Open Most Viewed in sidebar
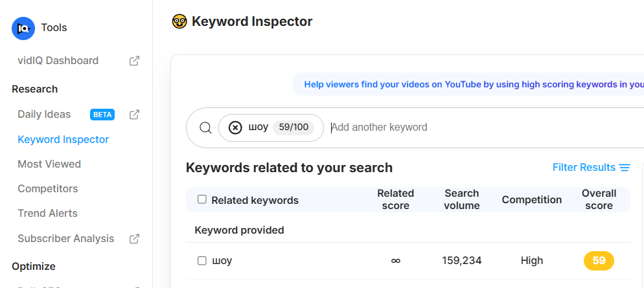 [x=49, y=164]
